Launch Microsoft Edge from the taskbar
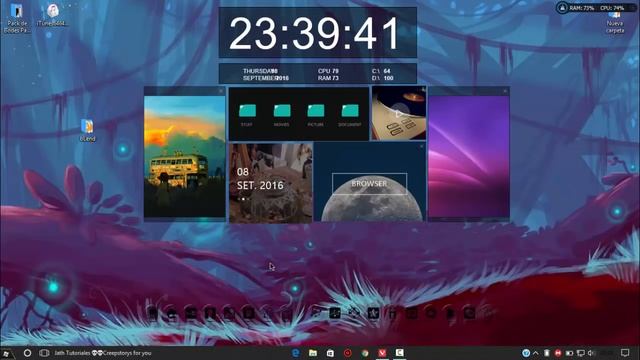640x360 pixels. pyautogui.click(x=296, y=353)
